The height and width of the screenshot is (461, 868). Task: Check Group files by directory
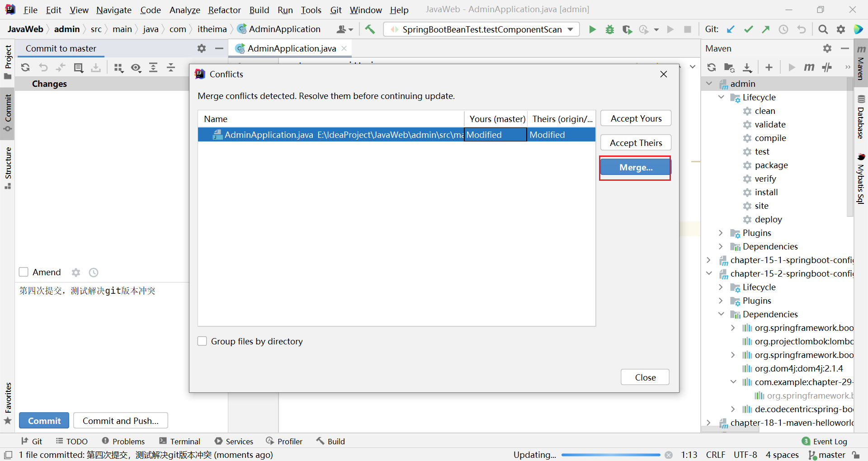point(202,341)
